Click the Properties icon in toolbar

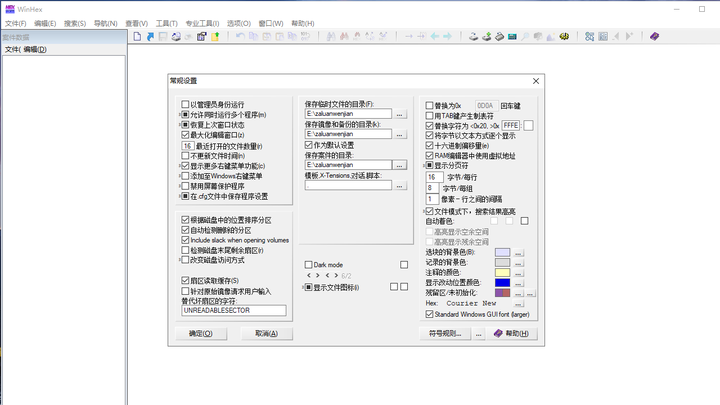(202, 36)
